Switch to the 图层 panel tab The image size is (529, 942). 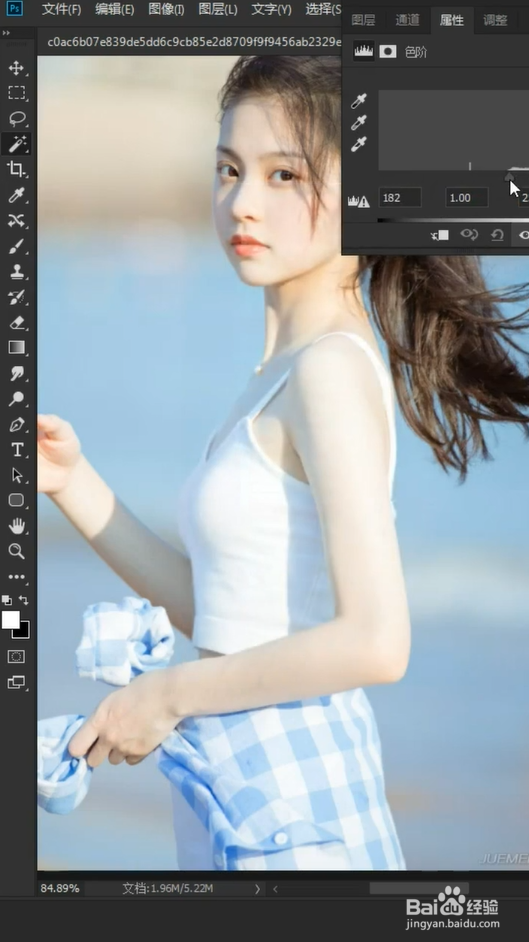(363, 20)
